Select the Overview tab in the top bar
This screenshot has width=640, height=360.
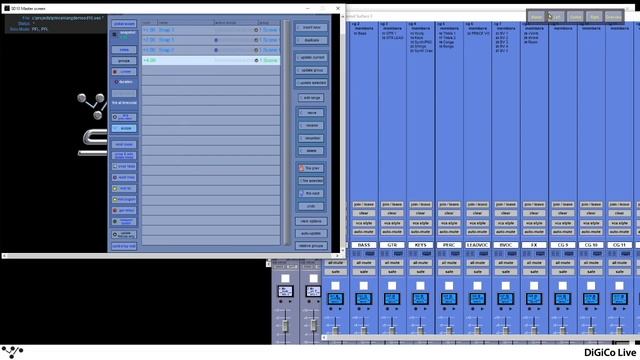[x=613, y=17]
